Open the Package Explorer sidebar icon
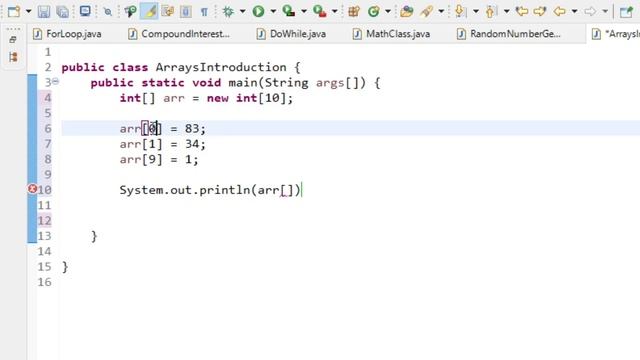The image size is (640, 360). click(13, 57)
